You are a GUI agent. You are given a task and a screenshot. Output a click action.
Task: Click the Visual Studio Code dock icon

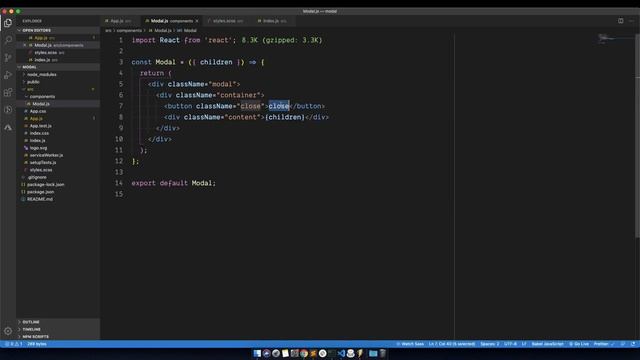click(x=341, y=353)
